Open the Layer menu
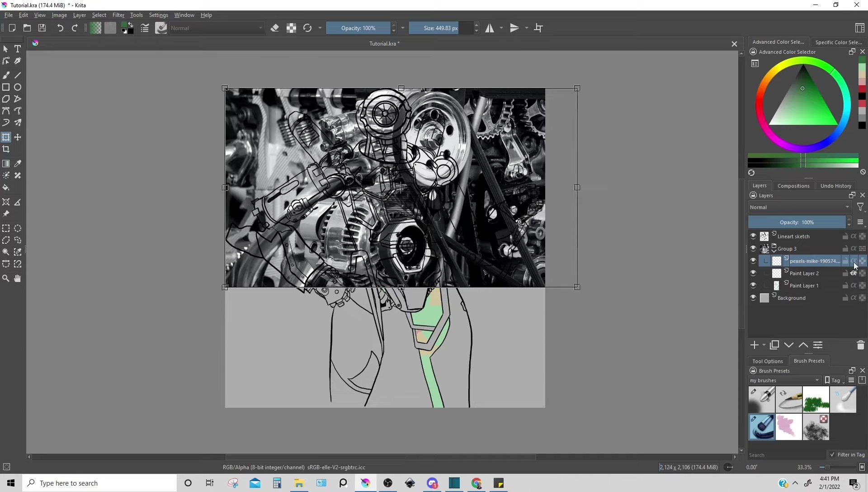Screen dimensions: 868x492 pyautogui.click(x=79, y=15)
